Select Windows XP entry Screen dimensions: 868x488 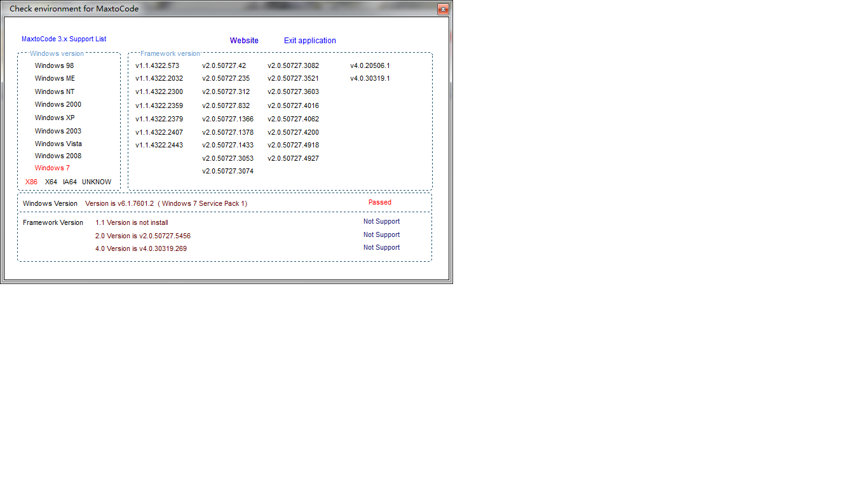point(55,118)
